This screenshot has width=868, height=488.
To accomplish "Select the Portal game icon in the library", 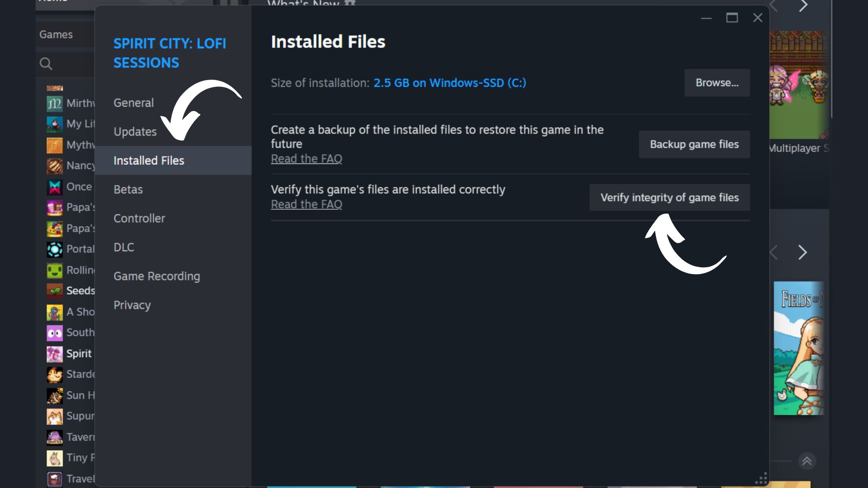I will pos(55,249).
